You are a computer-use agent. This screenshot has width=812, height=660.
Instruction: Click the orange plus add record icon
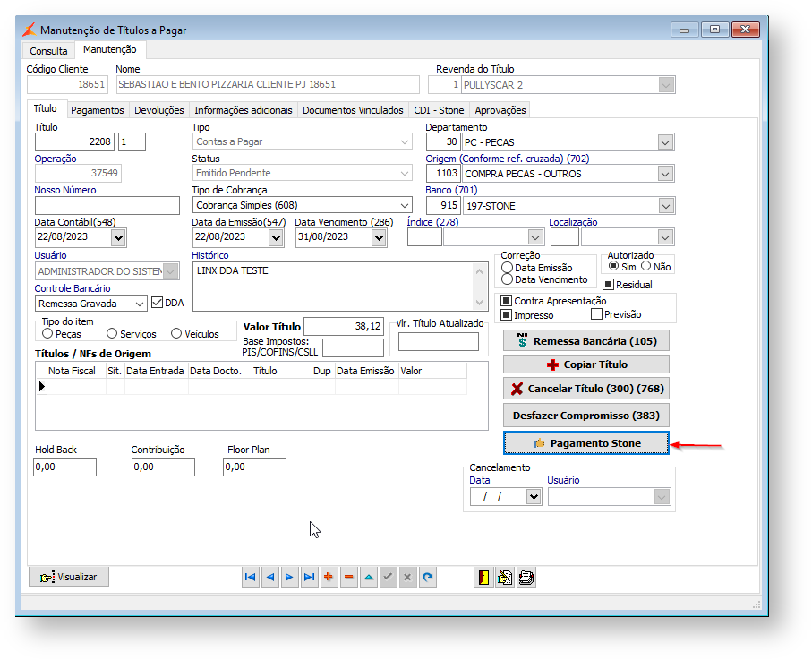click(329, 578)
